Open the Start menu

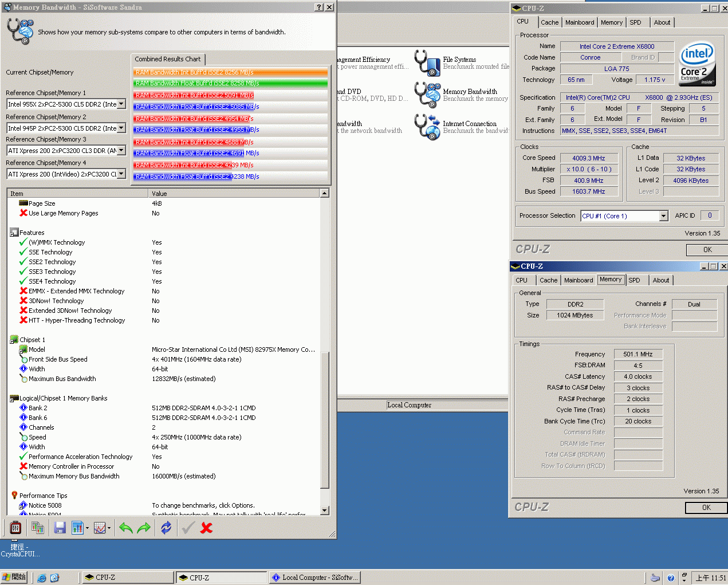click(x=14, y=577)
